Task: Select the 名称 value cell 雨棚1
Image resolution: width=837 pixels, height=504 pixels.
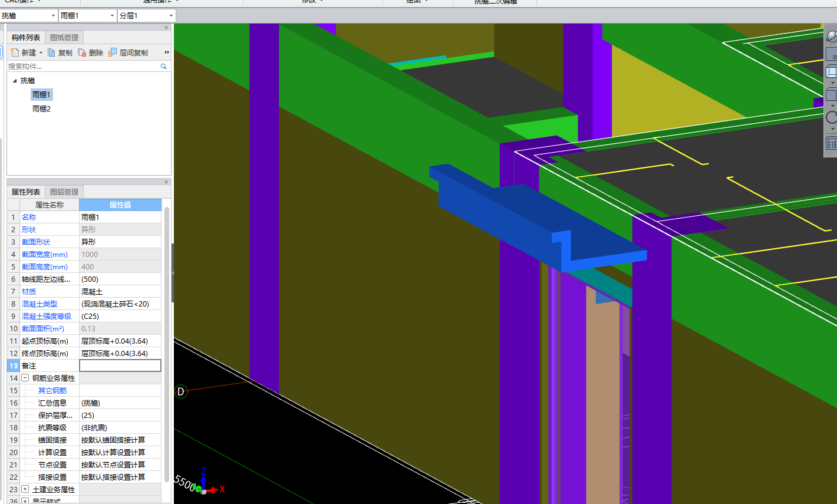Action: click(x=120, y=218)
